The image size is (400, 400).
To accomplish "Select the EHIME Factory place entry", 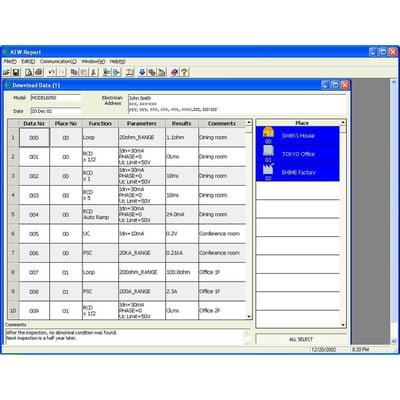I will [298, 172].
